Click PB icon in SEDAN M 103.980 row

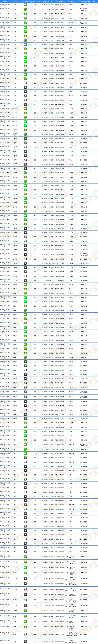pos(25,336)
